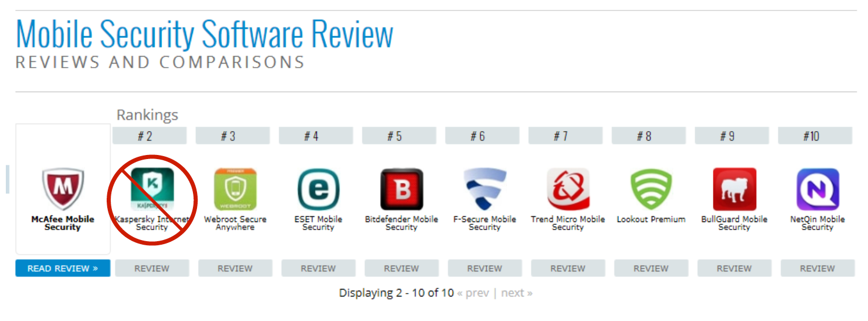The image size is (868, 321).
Task: Select the Kaspersky Internet Security icon
Action: click(152, 189)
